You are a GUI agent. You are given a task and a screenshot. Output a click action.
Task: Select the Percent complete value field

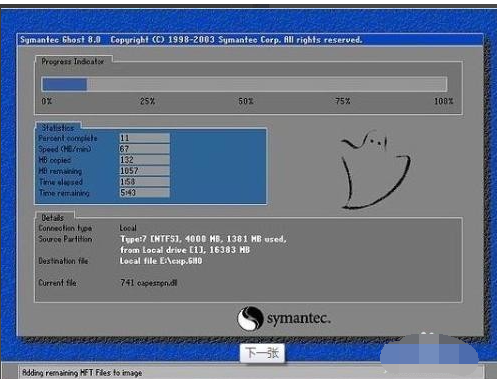145,138
